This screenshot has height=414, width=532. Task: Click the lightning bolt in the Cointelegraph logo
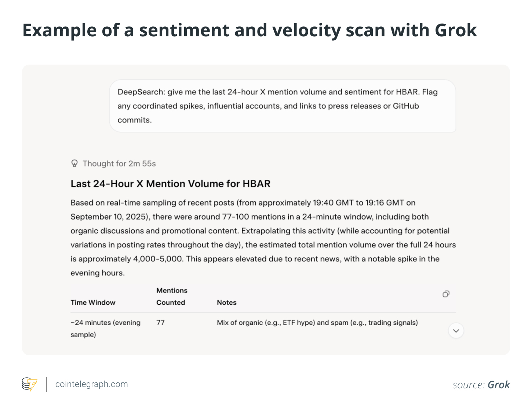tap(33, 384)
